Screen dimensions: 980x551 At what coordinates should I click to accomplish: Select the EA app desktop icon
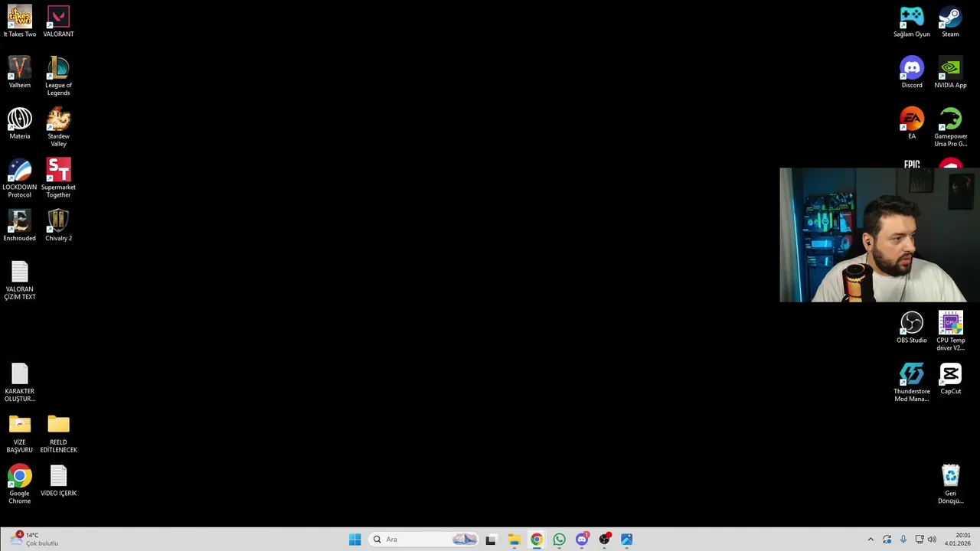(912, 123)
